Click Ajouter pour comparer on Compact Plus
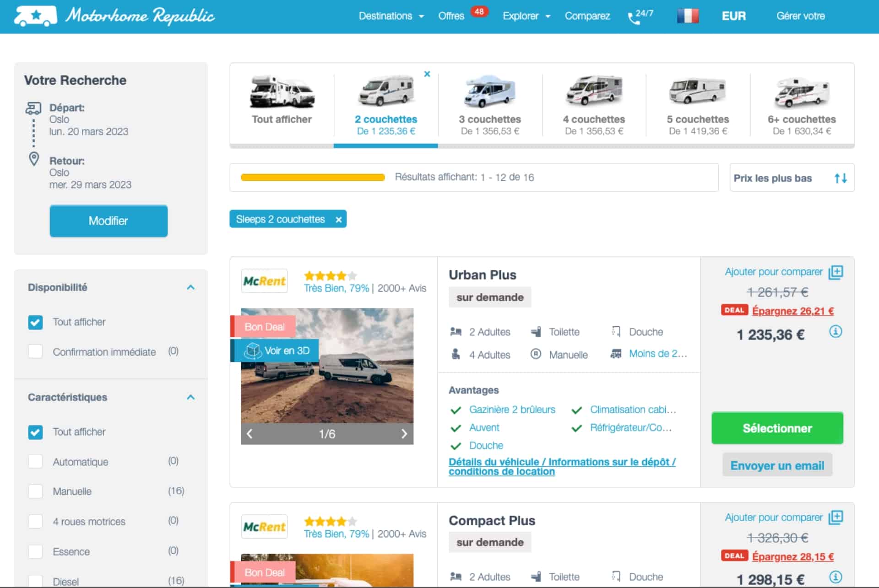 [774, 518]
